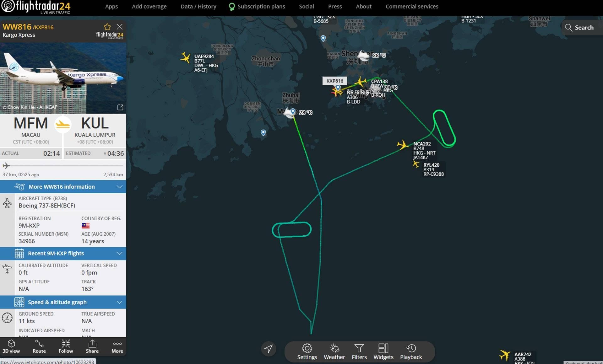Image resolution: width=603 pixels, height=364 pixels.
Task: Open 3D view of flight WW816
Action: click(11, 346)
